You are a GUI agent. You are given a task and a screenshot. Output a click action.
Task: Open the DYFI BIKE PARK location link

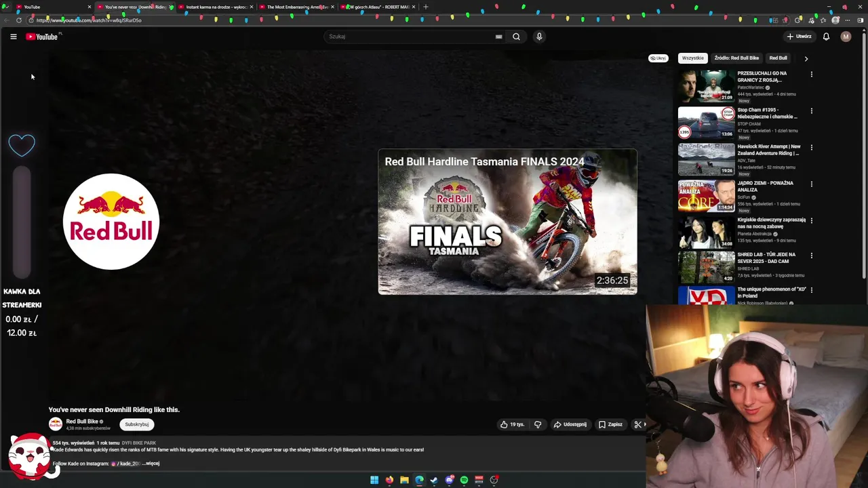click(139, 443)
